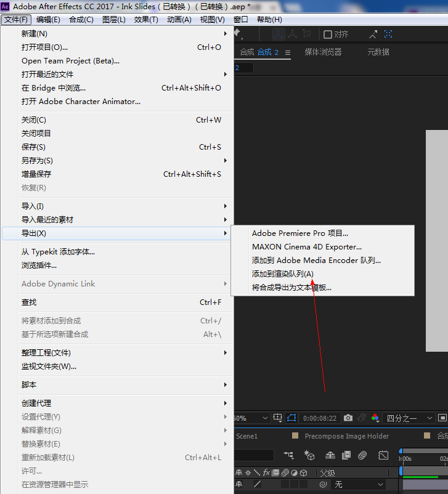Click the fx Effect column header icon
Screen dimensions: 448x494
pyautogui.click(x=266, y=472)
